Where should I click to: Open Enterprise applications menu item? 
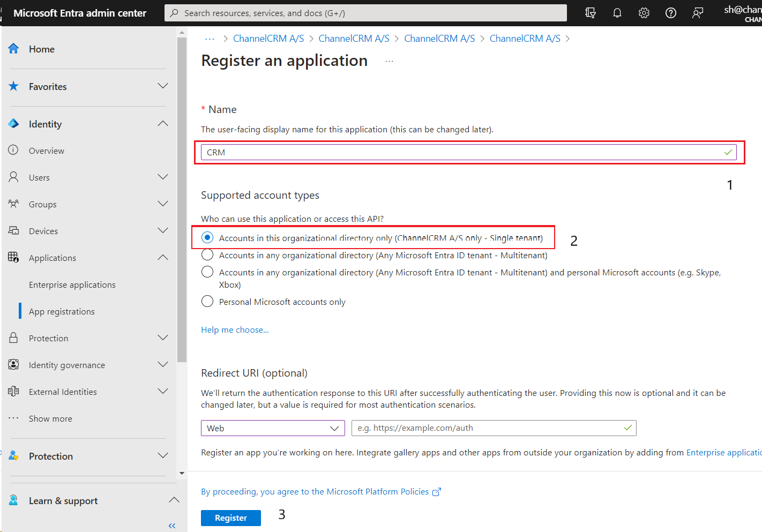click(72, 284)
